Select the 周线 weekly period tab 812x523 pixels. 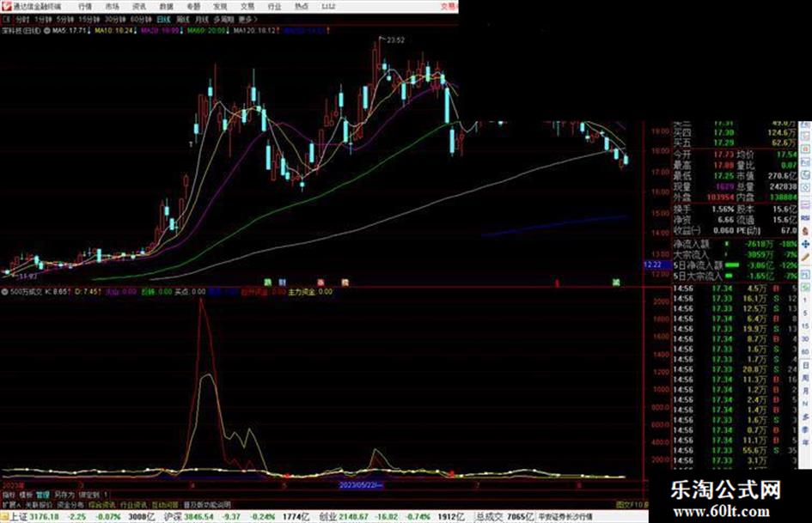click(x=183, y=19)
